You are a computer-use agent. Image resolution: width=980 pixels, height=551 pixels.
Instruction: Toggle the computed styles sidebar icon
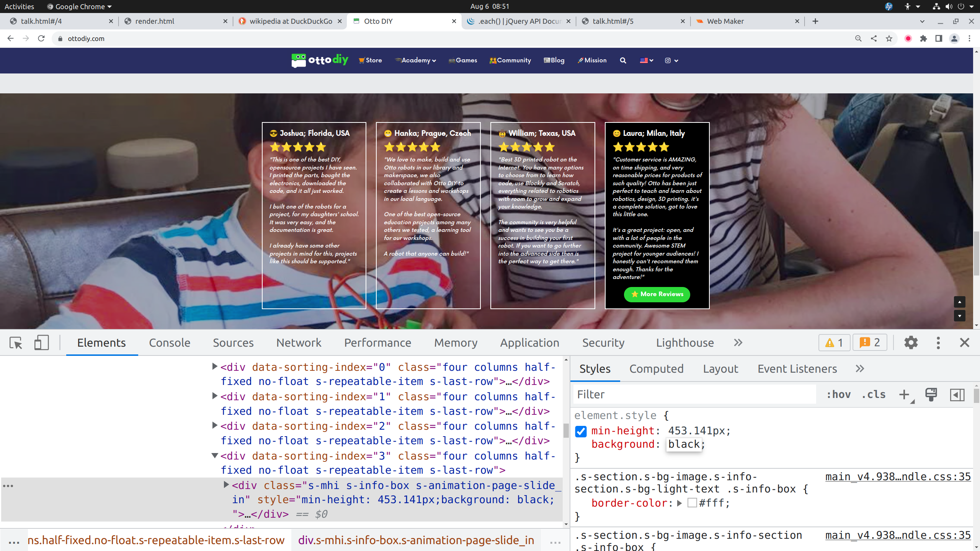coord(957,395)
